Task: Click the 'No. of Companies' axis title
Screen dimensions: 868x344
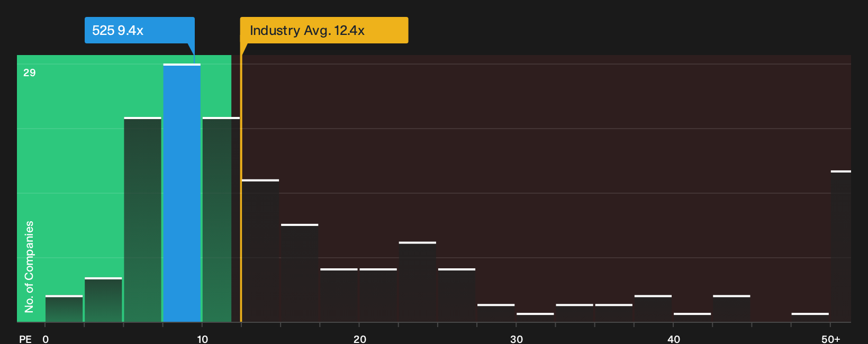Action: [x=29, y=267]
